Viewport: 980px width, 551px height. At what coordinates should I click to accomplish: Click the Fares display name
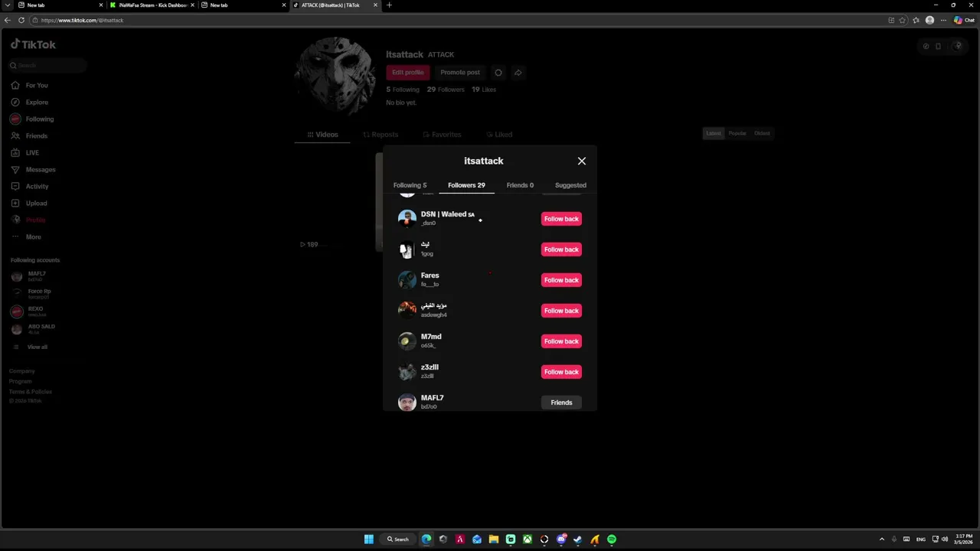point(430,275)
